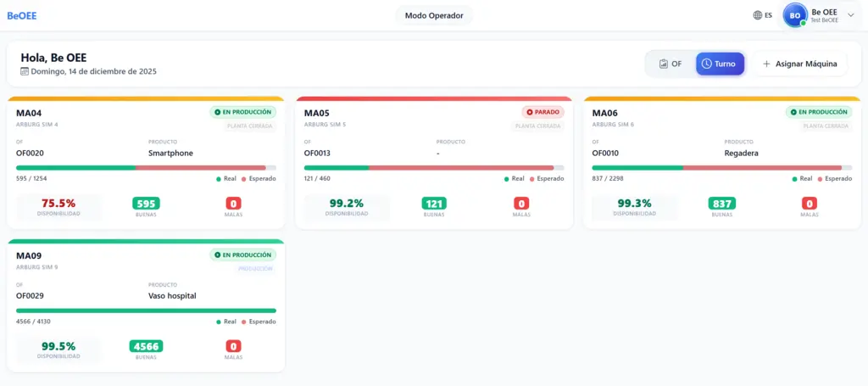Click MA04 En Producción status badge

click(243, 112)
